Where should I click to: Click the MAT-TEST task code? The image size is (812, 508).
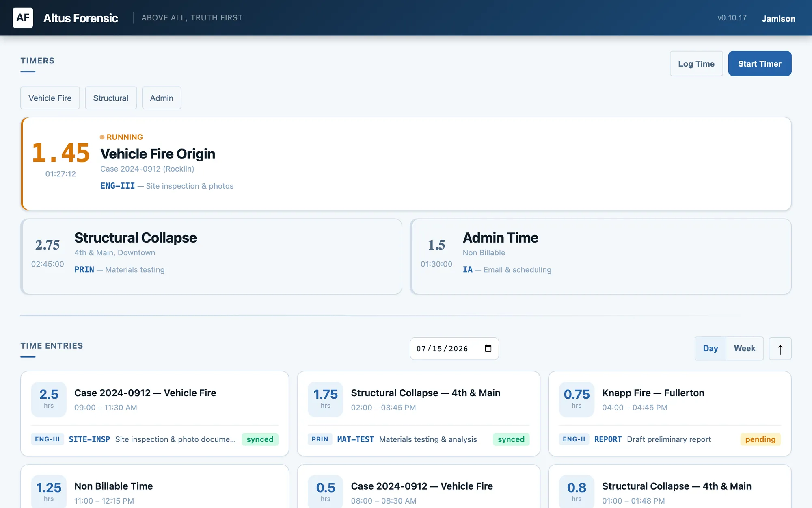coord(356,439)
